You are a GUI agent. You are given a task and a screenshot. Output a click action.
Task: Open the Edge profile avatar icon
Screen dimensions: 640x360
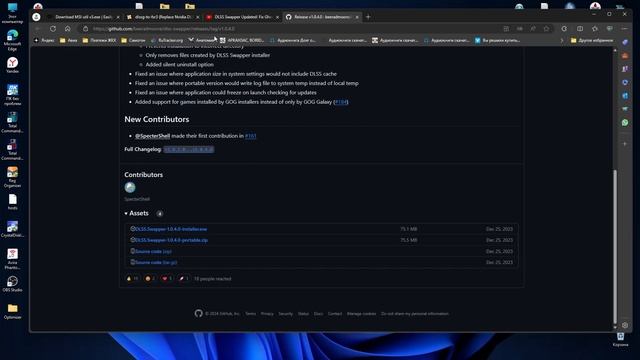tap(36, 17)
